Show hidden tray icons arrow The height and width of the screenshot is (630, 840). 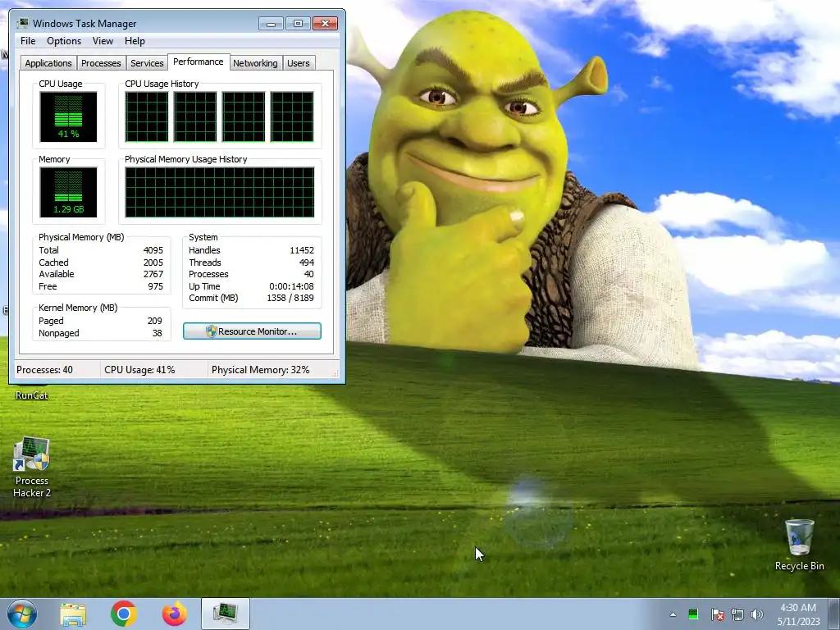pyautogui.click(x=673, y=614)
